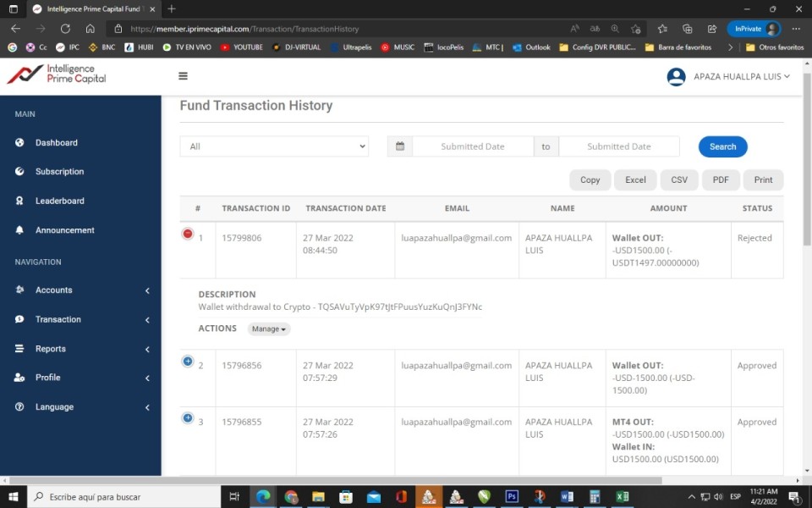Click the PDF export button
Screen dimensions: 812x508
pyautogui.click(x=721, y=179)
